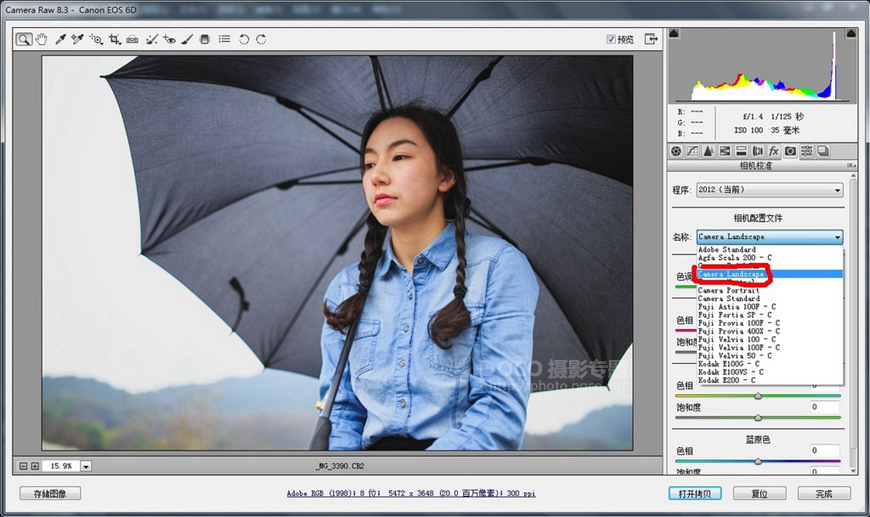Open the preferences list icon
Image resolution: width=870 pixels, height=517 pixels.
click(224, 39)
